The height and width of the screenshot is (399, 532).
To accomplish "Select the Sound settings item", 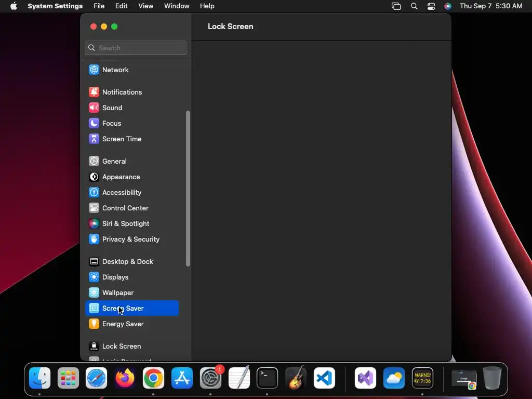I will pyautogui.click(x=132, y=108).
